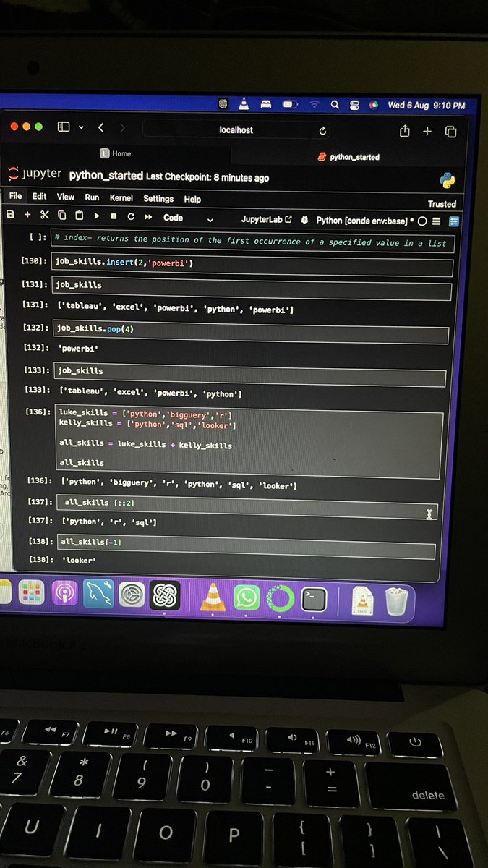Image resolution: width=488 pixels, height=868 pixels.
Task: Interrupt the kernel stop icon
Action: pos(114,216)
